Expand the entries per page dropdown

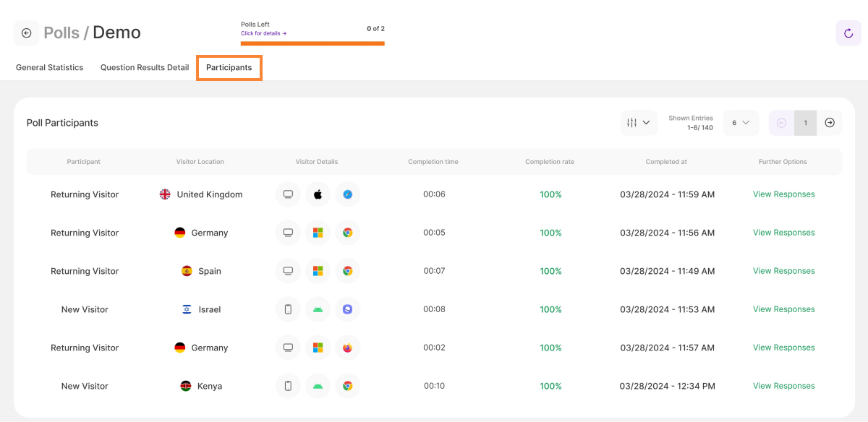pyautogui.click(x=740, y=123)
